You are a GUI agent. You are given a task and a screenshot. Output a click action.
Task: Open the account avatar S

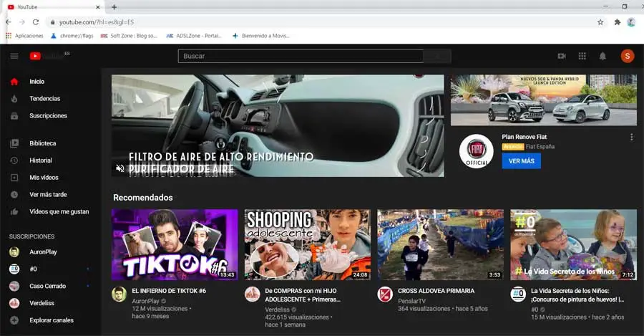(627, 56)
